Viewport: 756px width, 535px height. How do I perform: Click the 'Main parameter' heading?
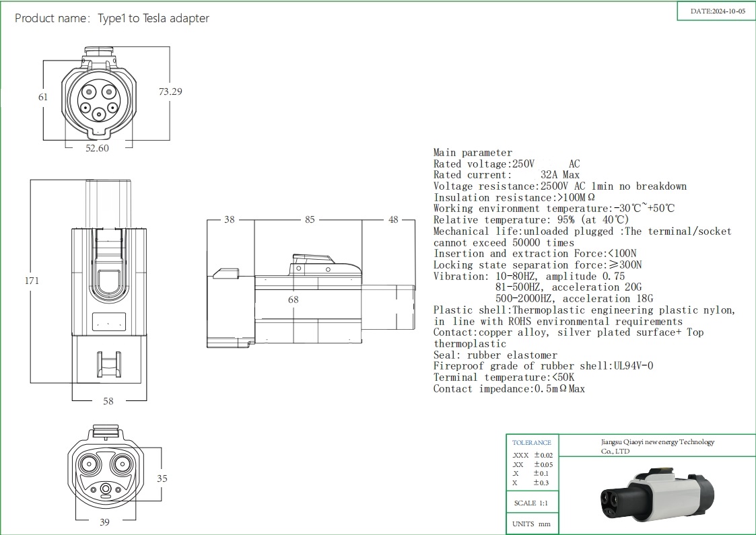(x=473, y=153)
